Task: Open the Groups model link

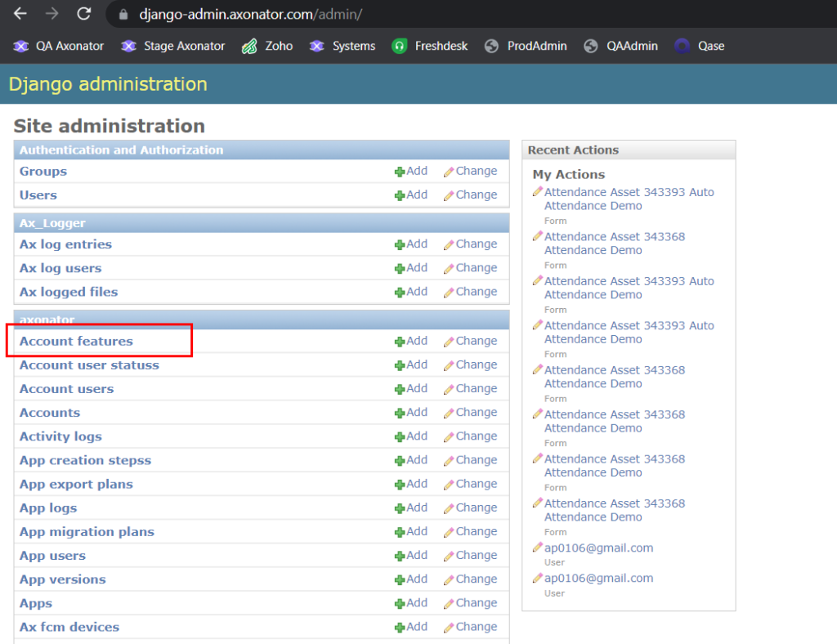Action: point(43,172)
